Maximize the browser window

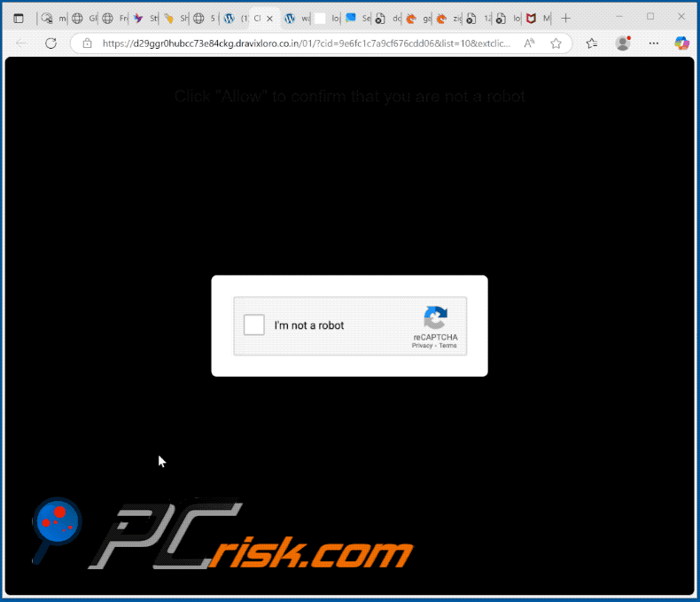[650, 17]
